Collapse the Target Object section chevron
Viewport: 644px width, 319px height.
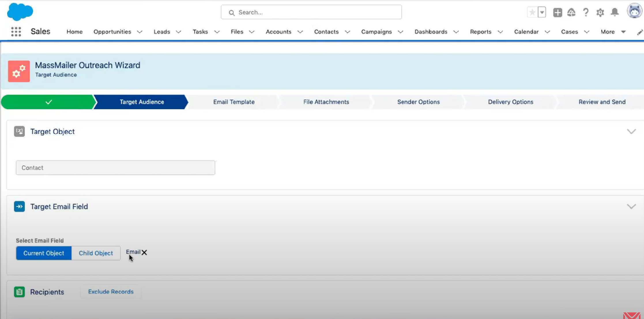631,131
